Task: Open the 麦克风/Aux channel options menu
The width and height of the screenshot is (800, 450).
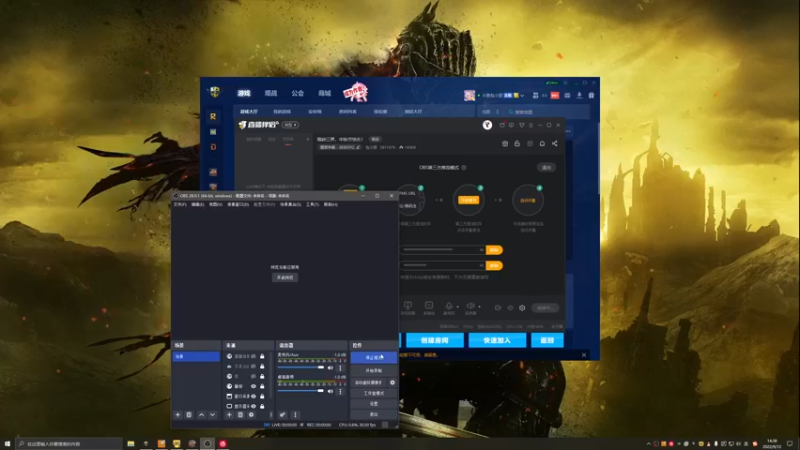Action: [340, 367]
